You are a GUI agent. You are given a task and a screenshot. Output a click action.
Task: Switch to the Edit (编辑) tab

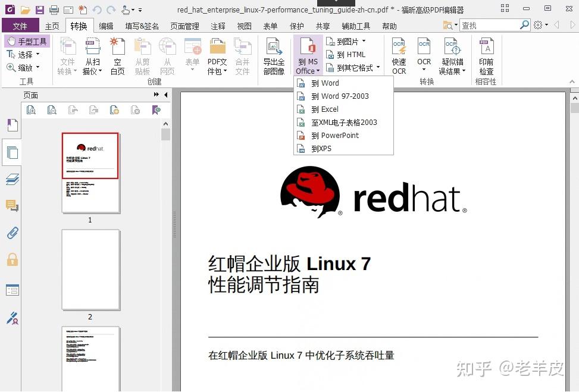[106, 26]
